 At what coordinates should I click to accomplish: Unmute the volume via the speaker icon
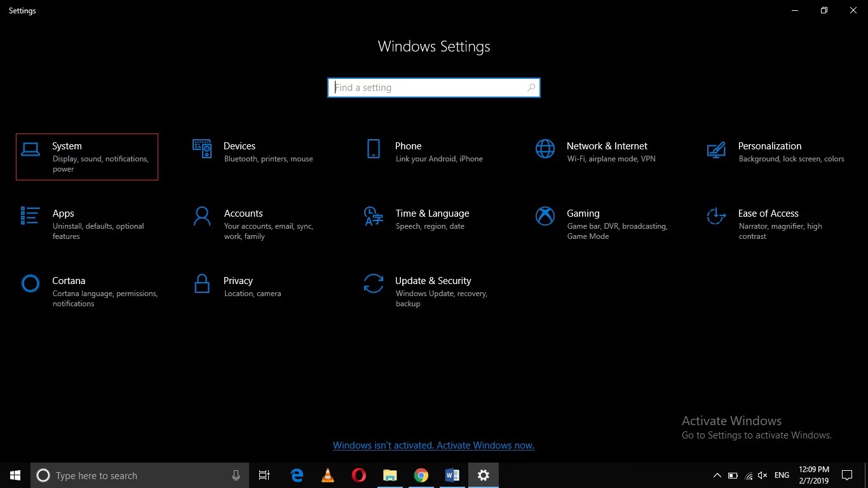pos(762,475)
